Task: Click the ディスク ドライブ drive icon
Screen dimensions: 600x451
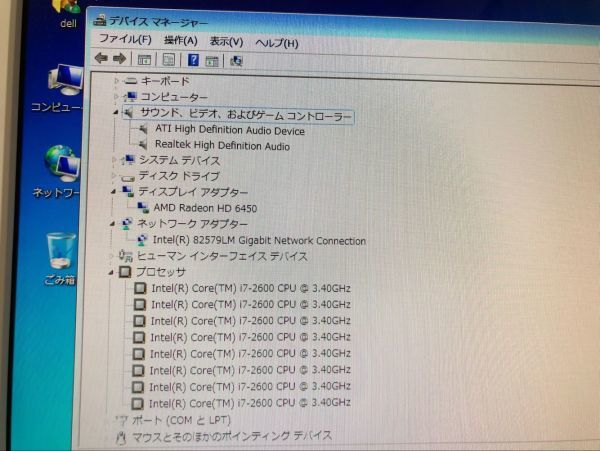Action: pos(127,177)
